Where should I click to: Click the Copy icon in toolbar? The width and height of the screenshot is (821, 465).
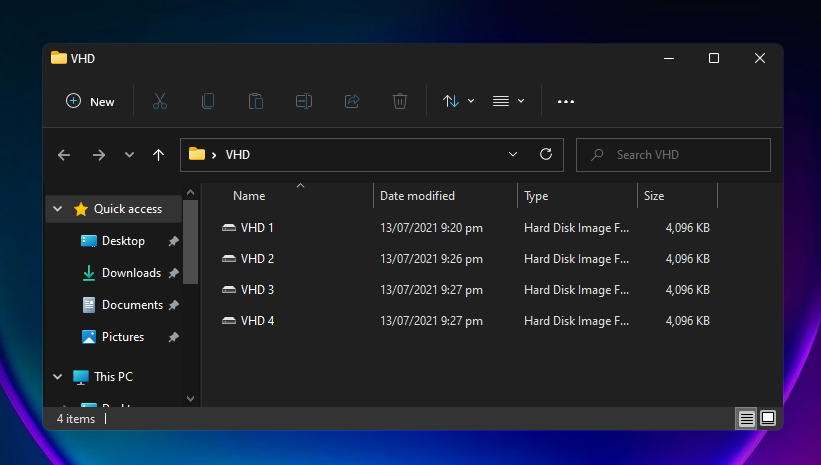coord(207,101)
